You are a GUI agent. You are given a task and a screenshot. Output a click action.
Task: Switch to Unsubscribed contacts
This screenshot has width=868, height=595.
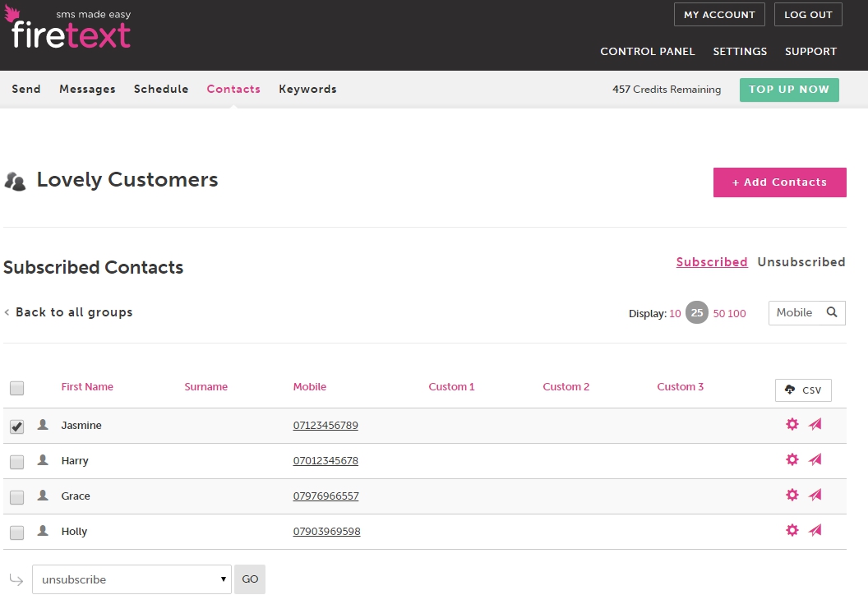point(801,262)
